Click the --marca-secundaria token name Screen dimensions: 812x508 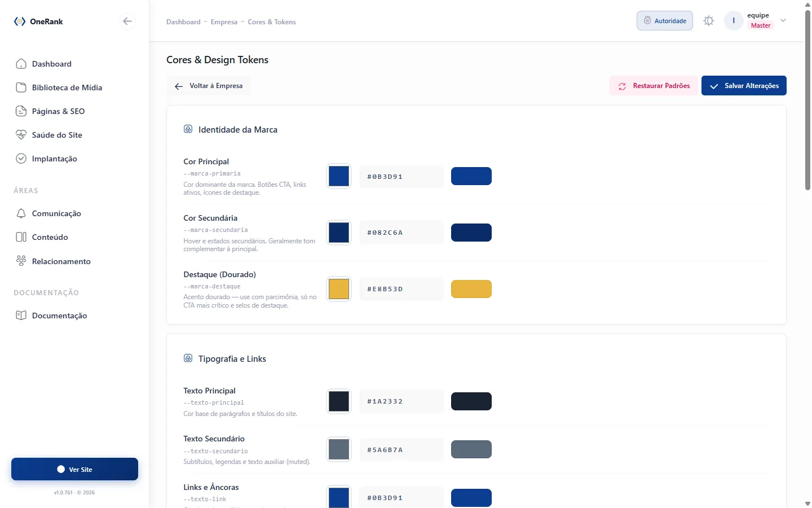tap(215, 230)
